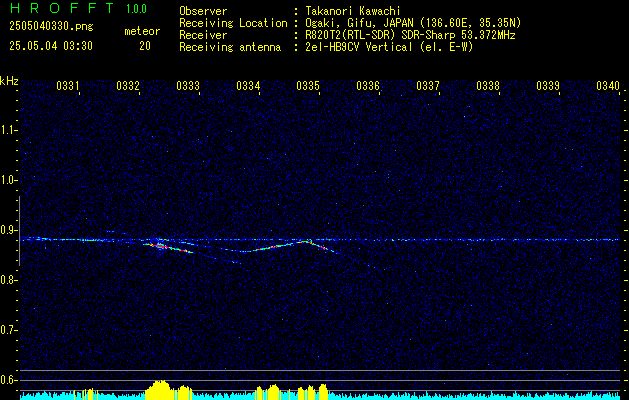Click the 0332 time marker

(128, 85)
